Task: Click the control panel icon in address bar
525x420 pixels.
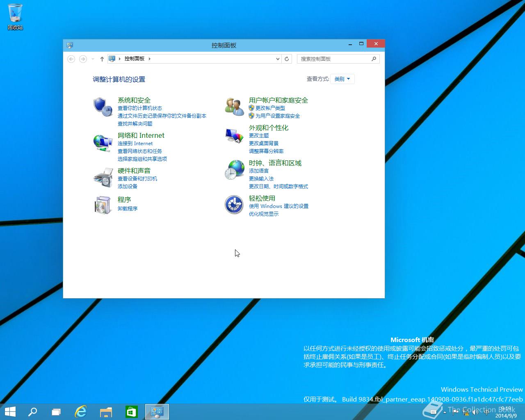Action: (x=112, y=59)
